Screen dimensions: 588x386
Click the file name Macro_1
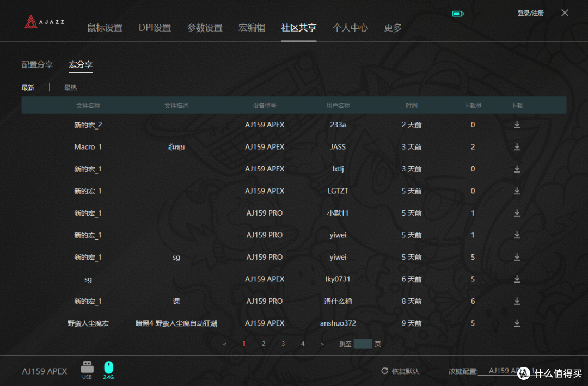pyautogui.click(x=88, y=147)
